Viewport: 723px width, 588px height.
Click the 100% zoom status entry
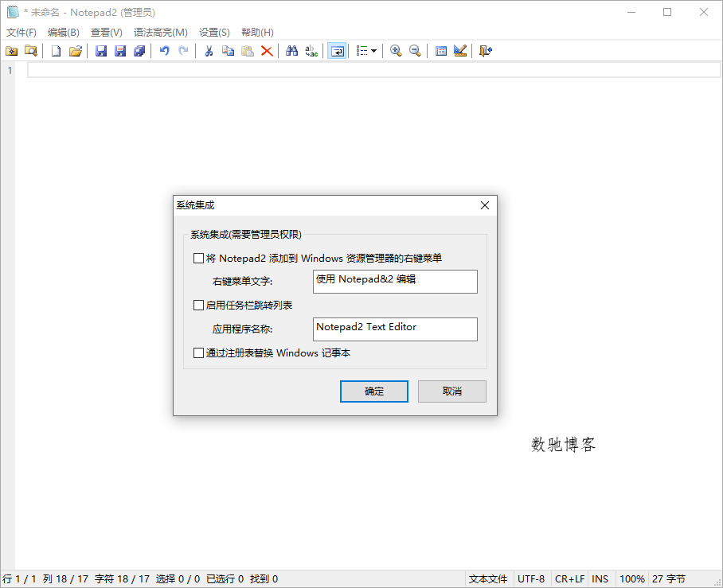(x=631, y=578)
